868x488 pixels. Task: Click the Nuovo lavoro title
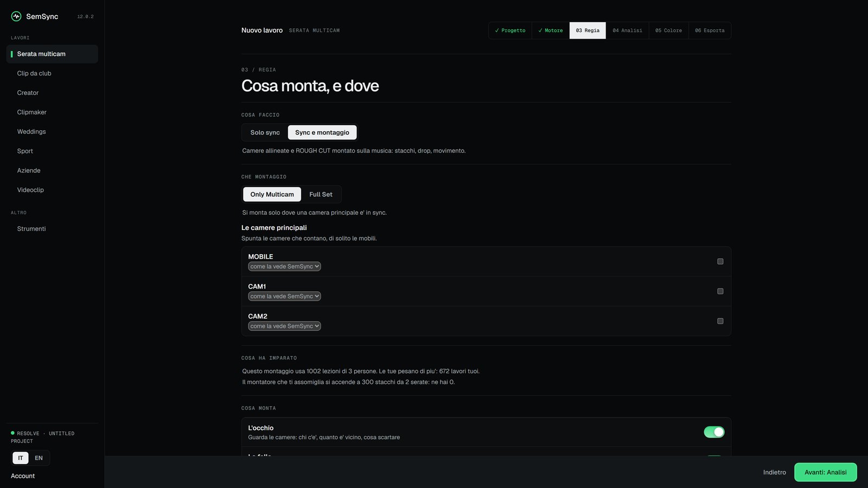(262, 30)
